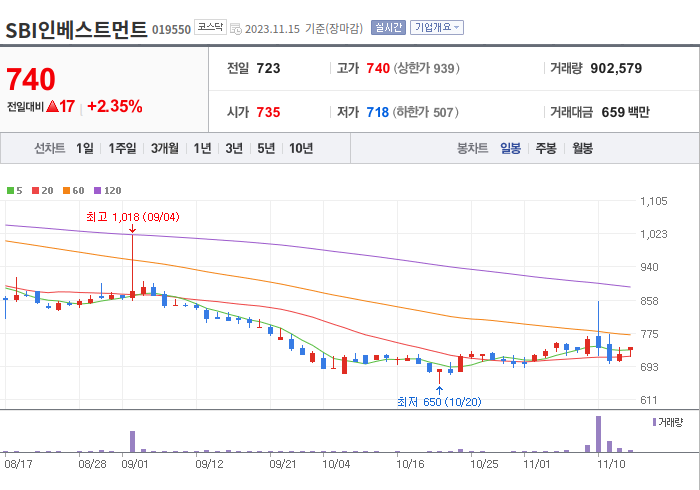
Task: Select the 1일 line chart period
Action: tap(85, 148)
